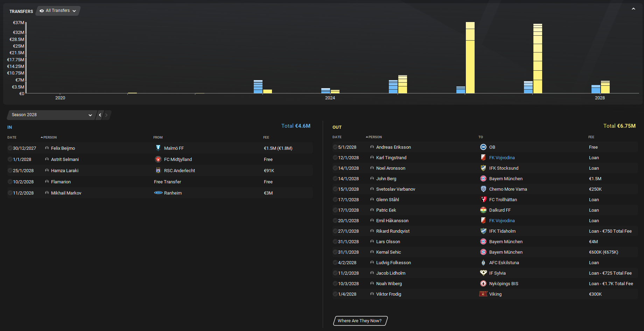Viewport: 644px width, 331px height.
Task: Click the AFC Eskilstuna club badge
Action: point(483,262)
